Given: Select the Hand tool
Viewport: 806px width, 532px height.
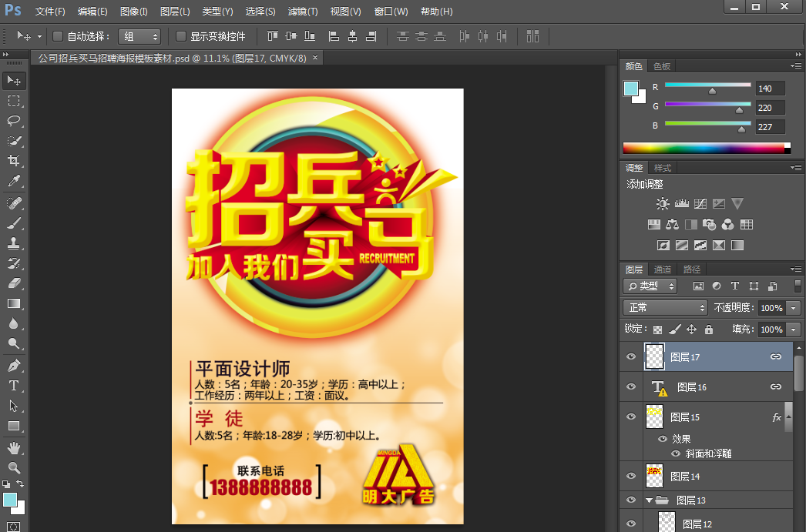Looking at the screenshot, I should [14, 447].
